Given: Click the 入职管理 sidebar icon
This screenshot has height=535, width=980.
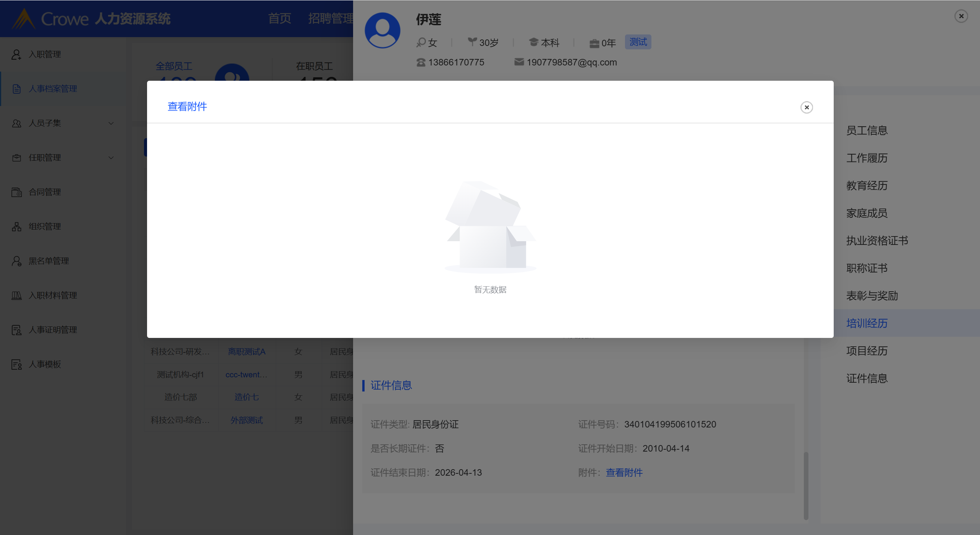Looking at the screenshot, I should click(16, 54).
